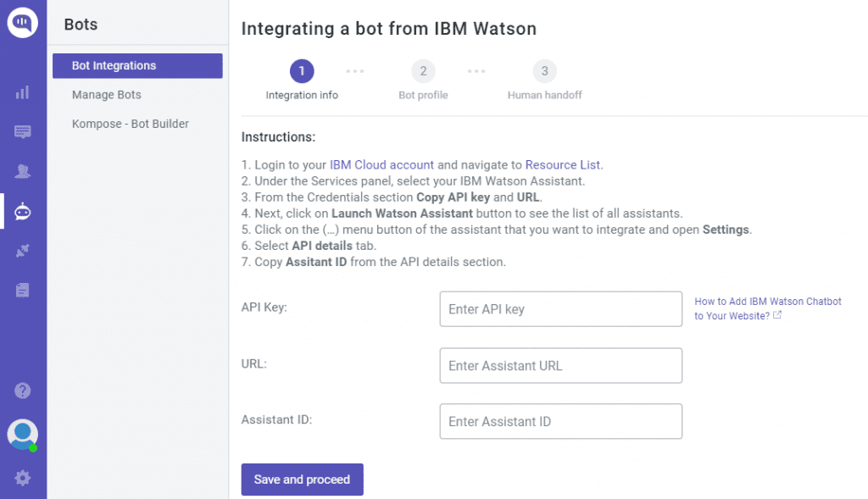Open the IBM Cloud account link
Viewport: 868px width, 499px height.
(382, 165)
